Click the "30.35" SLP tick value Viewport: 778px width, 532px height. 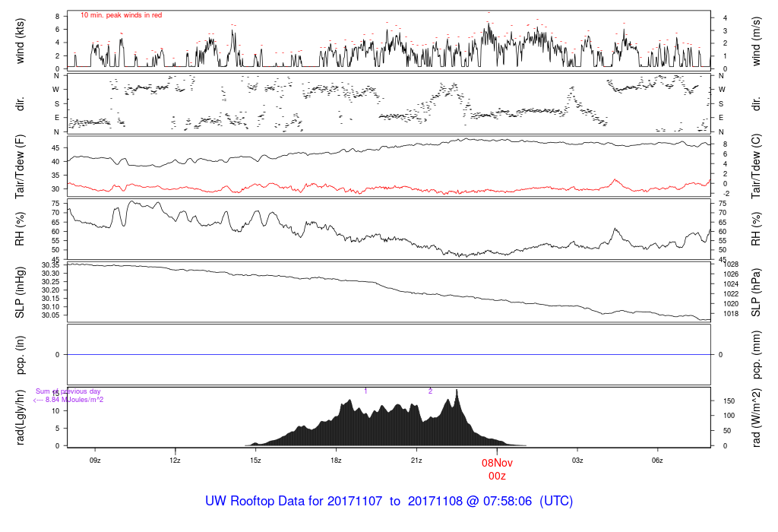51,265
